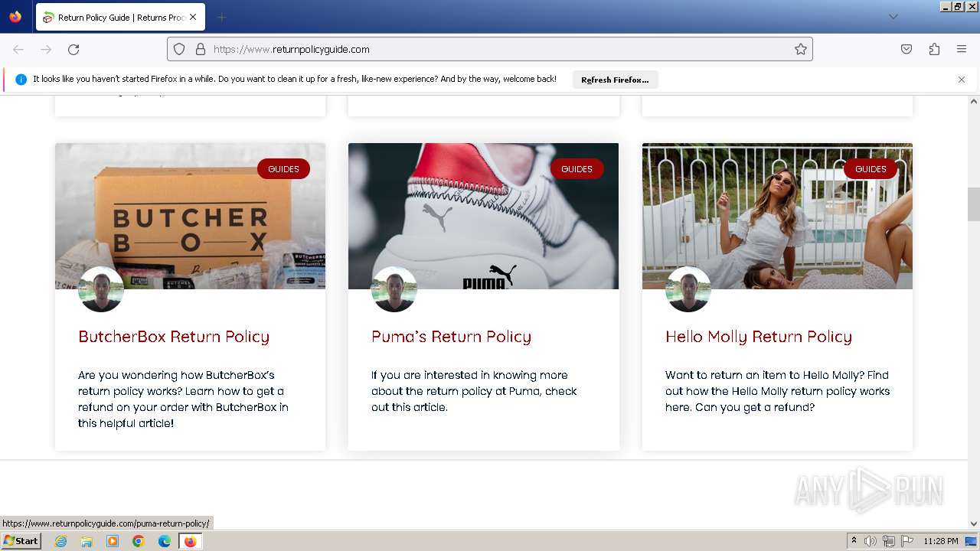Image resolution: width=980 pixels, height=551 pixels.
Task: Open the network tray icon
Action: 889,541
